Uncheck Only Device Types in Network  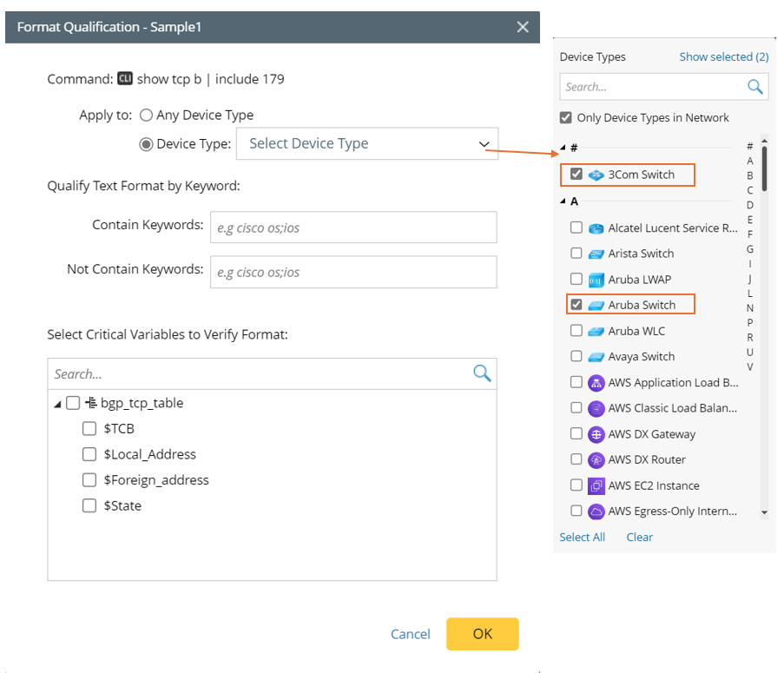click(x=566, y=118)
